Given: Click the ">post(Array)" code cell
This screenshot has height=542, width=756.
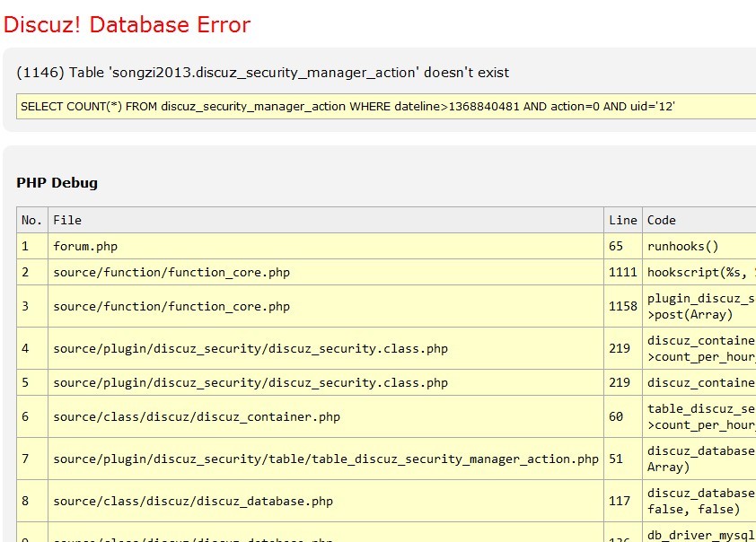Looking at the screenshot, I should [699, 306].
